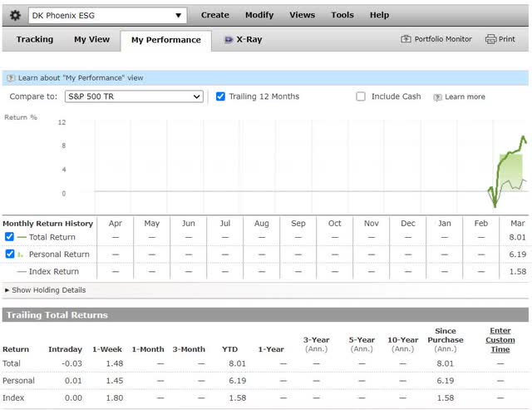Click the Total 1-Week value 1.48

pos(115,363)
